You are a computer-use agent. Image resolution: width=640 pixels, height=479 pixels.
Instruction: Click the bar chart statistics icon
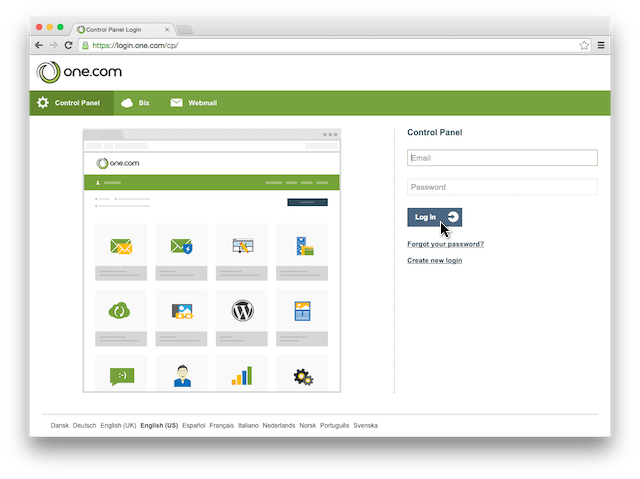tap(242, 376)
